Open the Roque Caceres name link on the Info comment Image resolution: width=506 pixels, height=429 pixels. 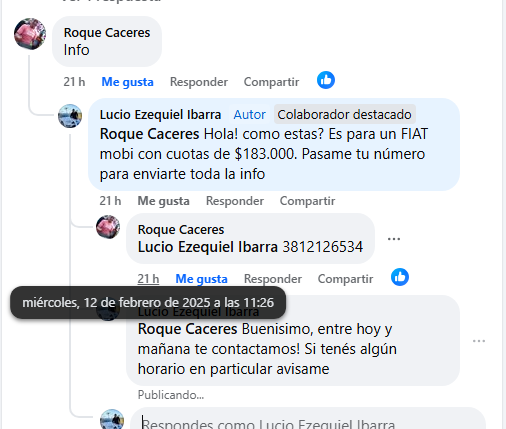(107, 33)
